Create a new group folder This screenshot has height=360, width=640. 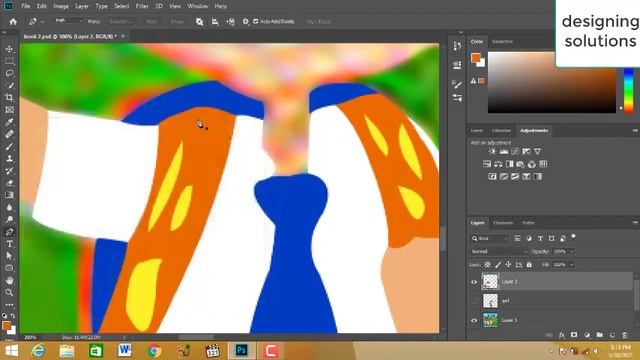point(600,335)
